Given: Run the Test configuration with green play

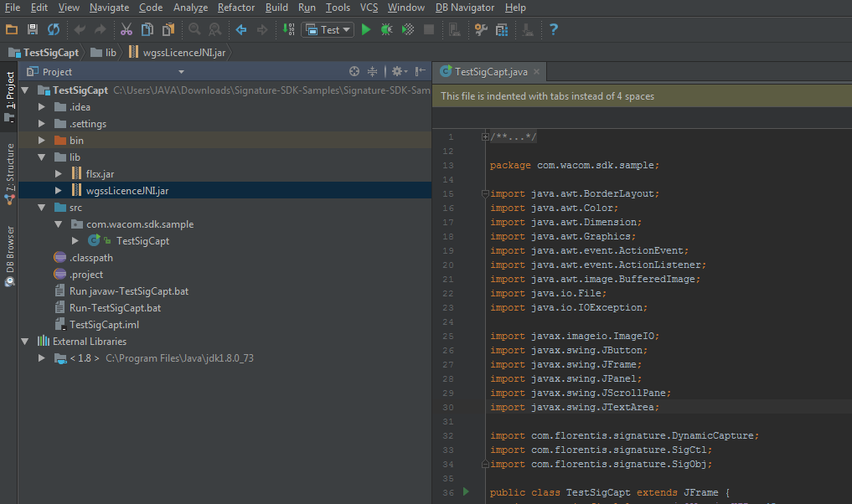Looking at the screenshot, I should coord(365,29).
